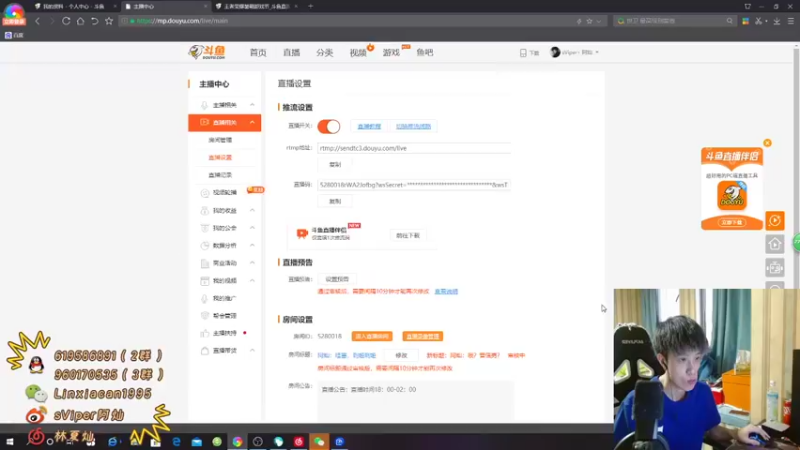Close the 斗鱼直播伴侣 floating ad
800x450 pixels.
[767, 143]
